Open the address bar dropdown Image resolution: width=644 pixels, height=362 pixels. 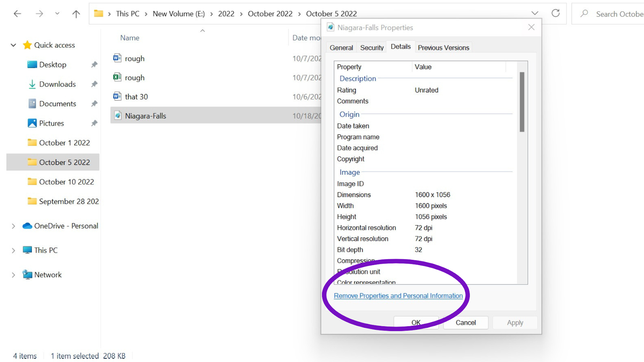click(535, 13)
